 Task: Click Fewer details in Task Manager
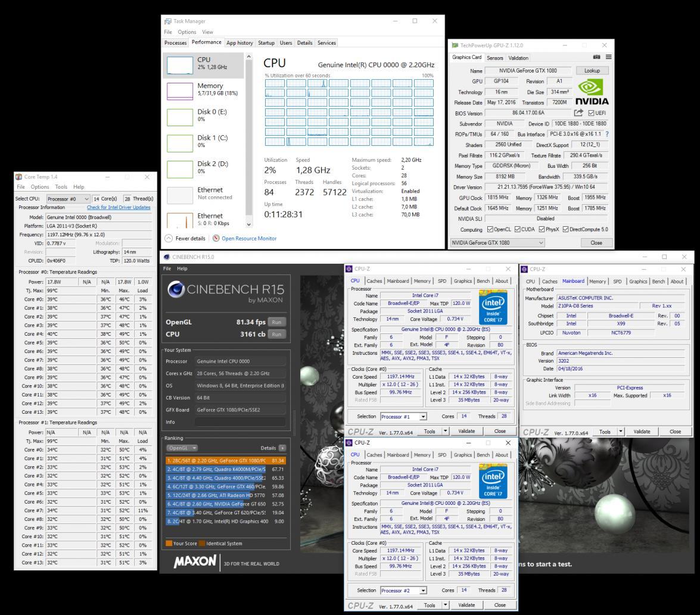(x=190, y=238)
